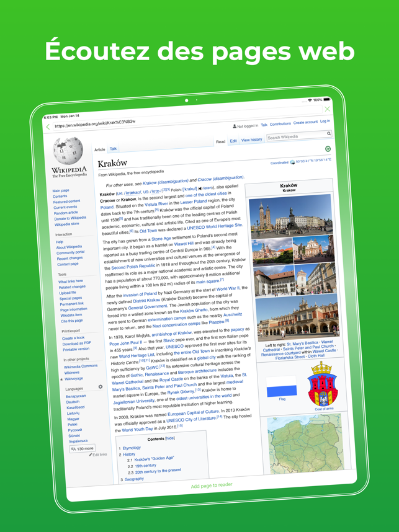Open UNESCO World Heritage Site link

point(215,226)
